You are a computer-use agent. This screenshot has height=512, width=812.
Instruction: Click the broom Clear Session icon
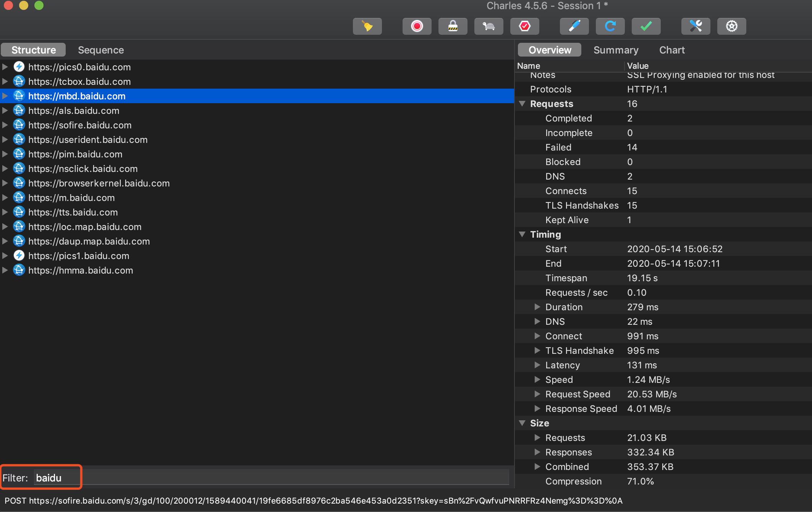click(367, 26)
